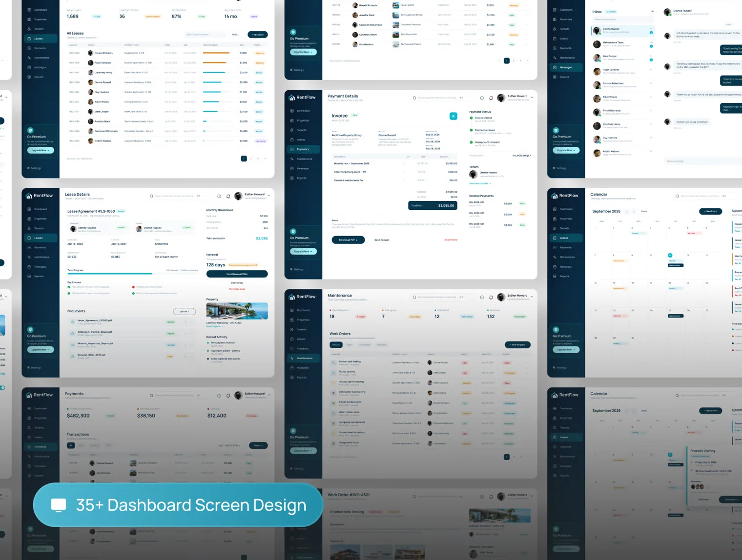Image resolution: width=742 pixels, height=560 pixels.
Task: Click Lakeview Residency property photo thumbnail
Action: [237, 311]
